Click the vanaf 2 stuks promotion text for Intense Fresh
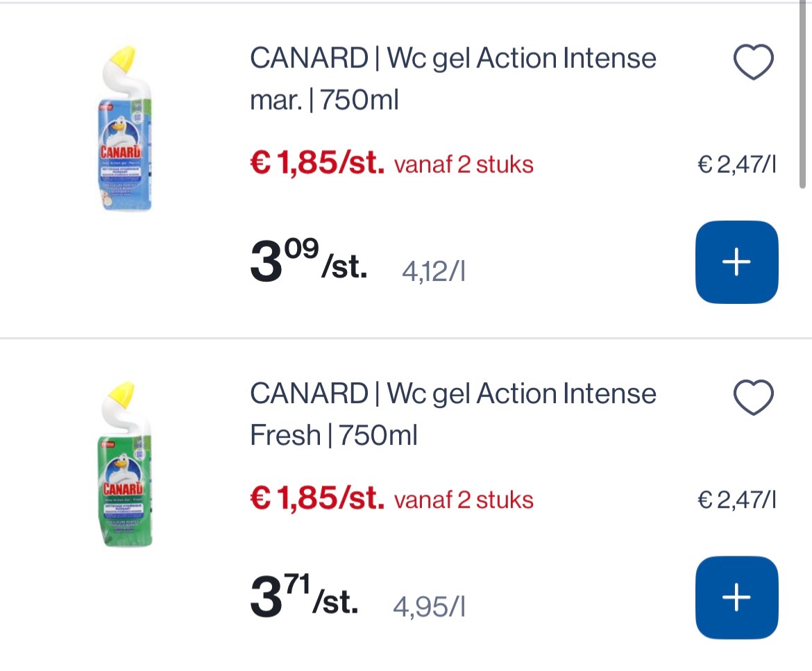 pyautogui.click(x=464, y=500)
